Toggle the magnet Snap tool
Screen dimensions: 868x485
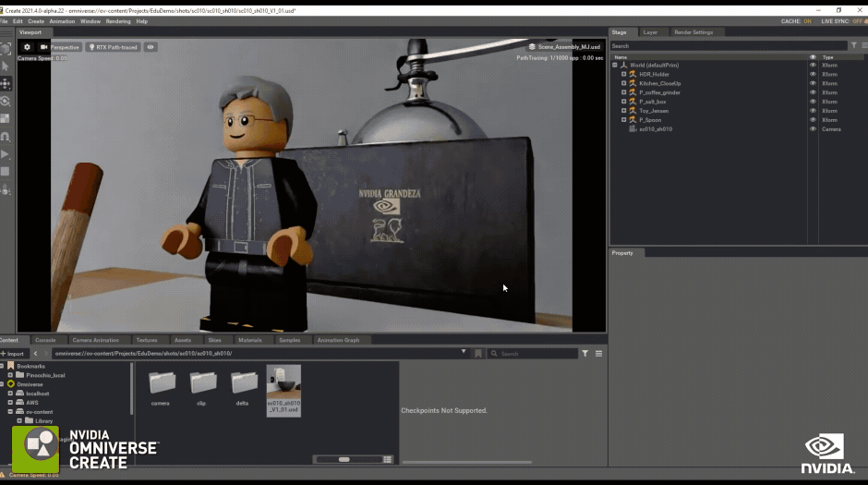6,136
